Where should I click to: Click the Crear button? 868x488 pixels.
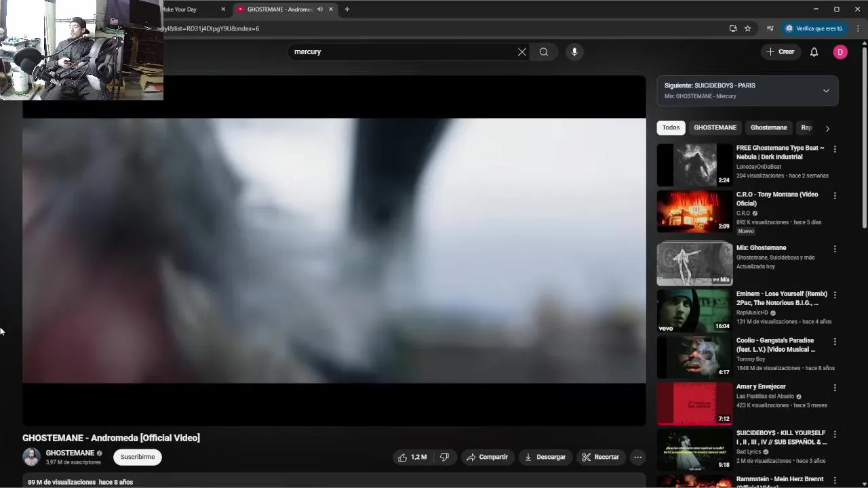coord(781,52)
